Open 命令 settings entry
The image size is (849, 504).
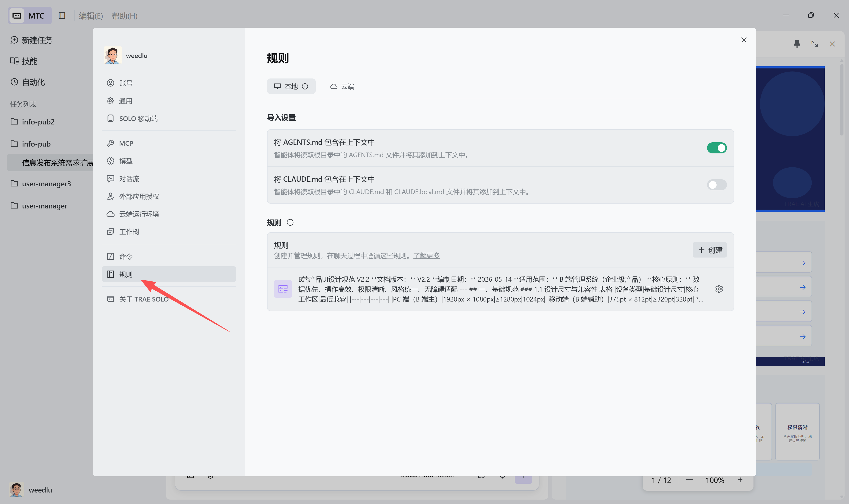pyautogui.click(x=169, y=256)
